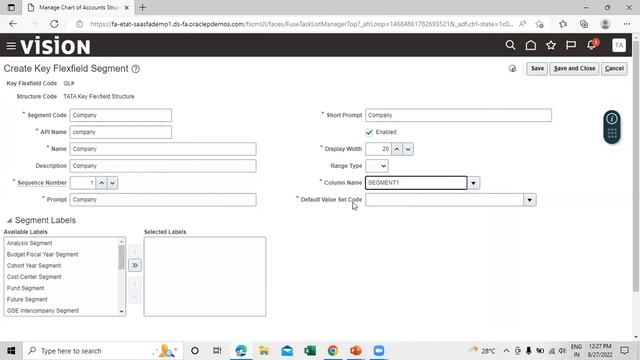Open the TA user profile menu
Viewport: 640px width, 360px height.
pyautogui.click(x=619, y=45)
